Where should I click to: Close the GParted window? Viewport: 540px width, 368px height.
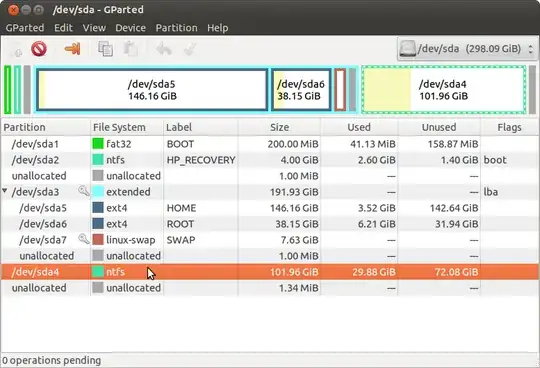coord(13,10)
